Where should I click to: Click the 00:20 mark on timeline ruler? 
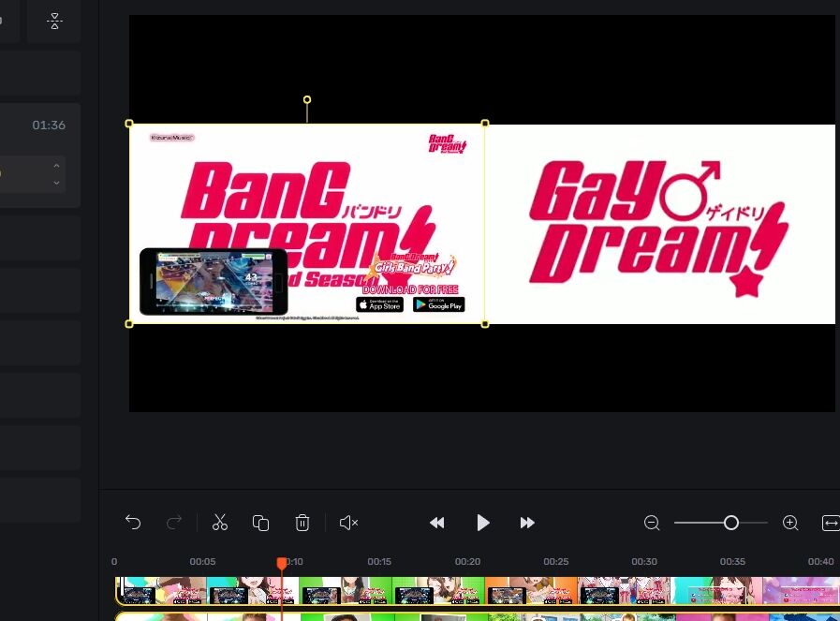coord(467,562)
